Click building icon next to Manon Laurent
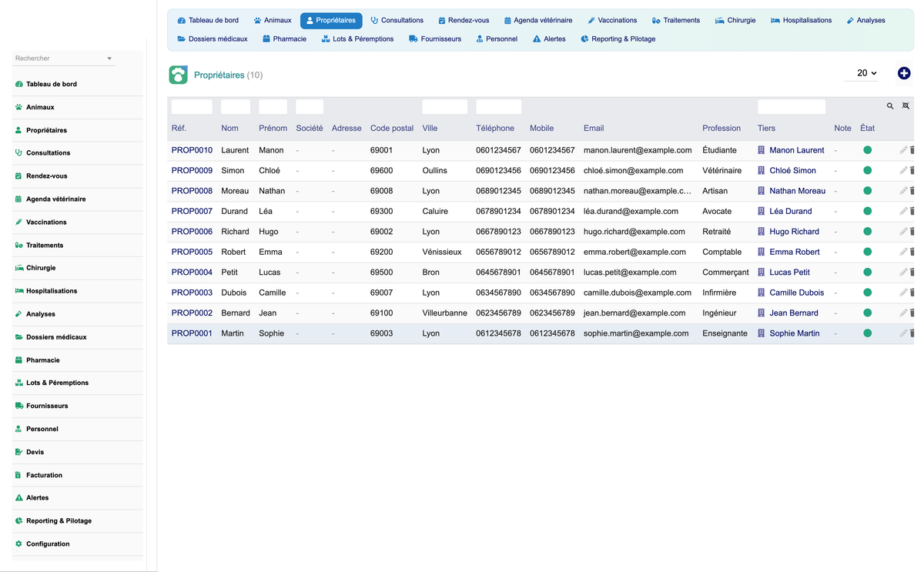This screenshot has height=572, width=924. [x=762, y=150]
